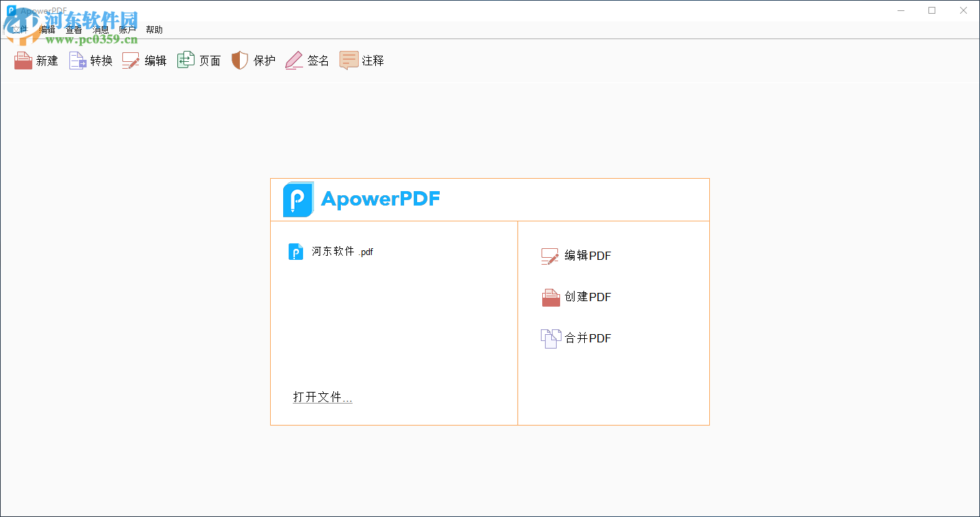Image resolution: width=980 pixels, height=517 pixels.
Task: Click the 合并PDF icon
Action: pyautogui.click(x=550, y=338)
